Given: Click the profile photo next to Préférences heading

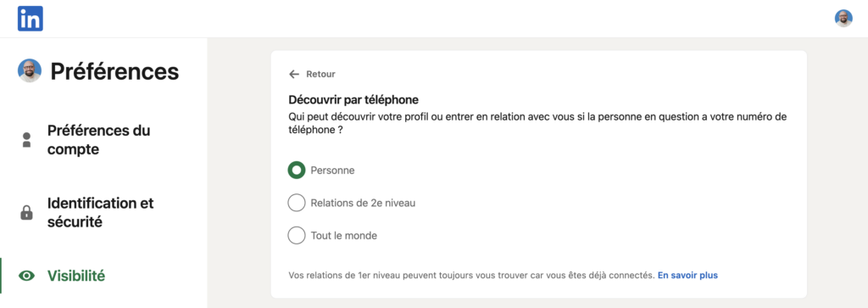Looking at the screenshot, I should point(30,71).
